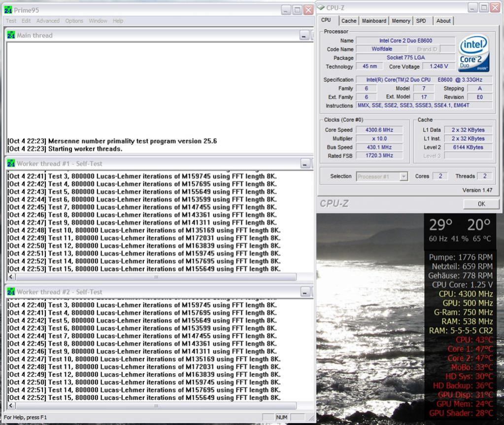The width and height of the screenshot is (504, 425).
Task: Click the 'Core 1: 47°C' temperature readout
Action: [470, 349]
